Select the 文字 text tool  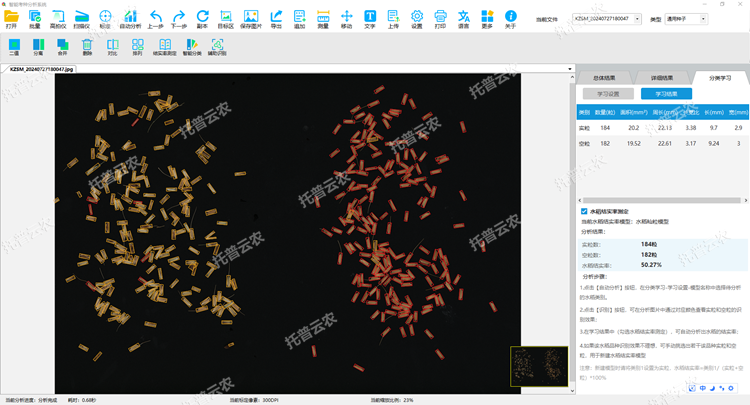tap(370, 18)
